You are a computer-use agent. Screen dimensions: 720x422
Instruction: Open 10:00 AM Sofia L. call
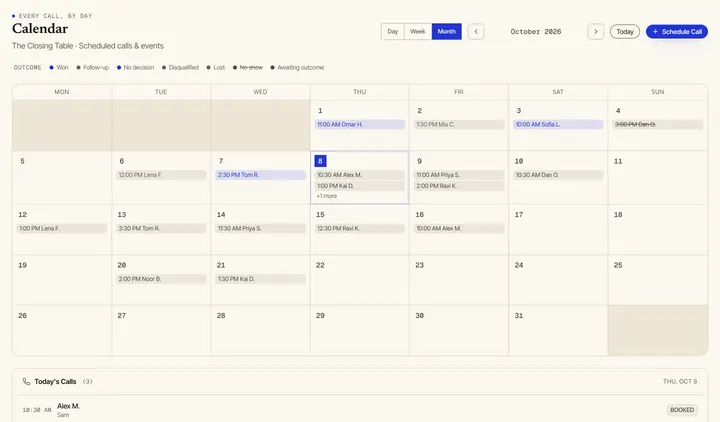(x=558, y=124)
